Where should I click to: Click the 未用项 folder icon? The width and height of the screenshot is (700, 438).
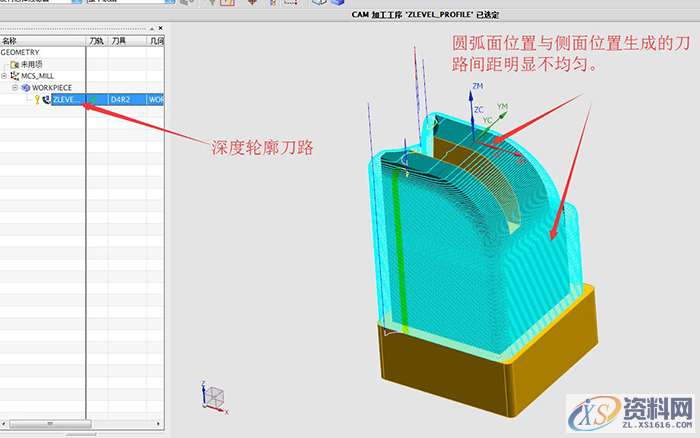tap(14, 64)
